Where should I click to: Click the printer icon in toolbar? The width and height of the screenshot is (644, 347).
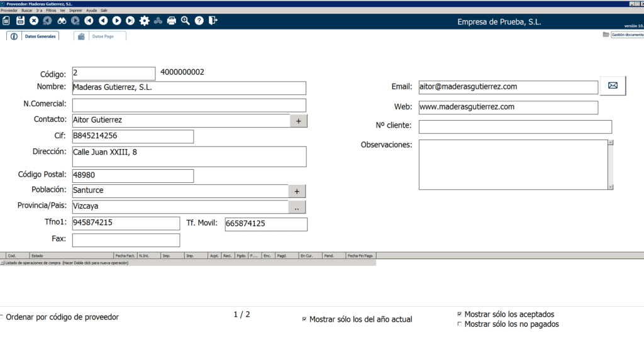pyautogui.click(x=172, y=21)
